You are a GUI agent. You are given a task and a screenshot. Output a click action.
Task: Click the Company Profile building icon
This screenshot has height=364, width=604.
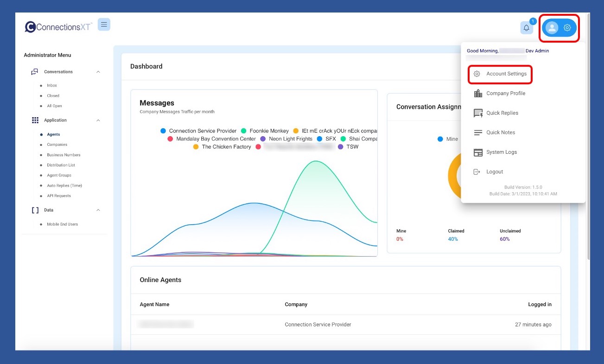click(478, 94)
